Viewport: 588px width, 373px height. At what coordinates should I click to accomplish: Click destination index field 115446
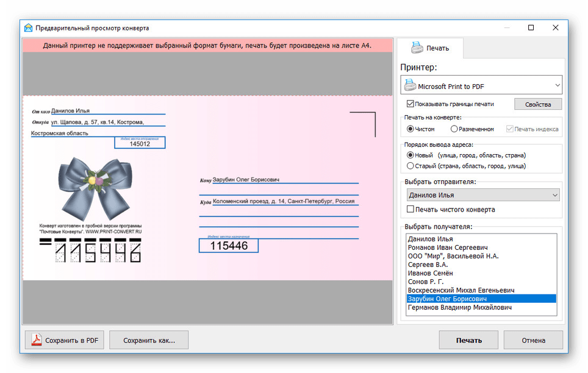click(229, 246)
